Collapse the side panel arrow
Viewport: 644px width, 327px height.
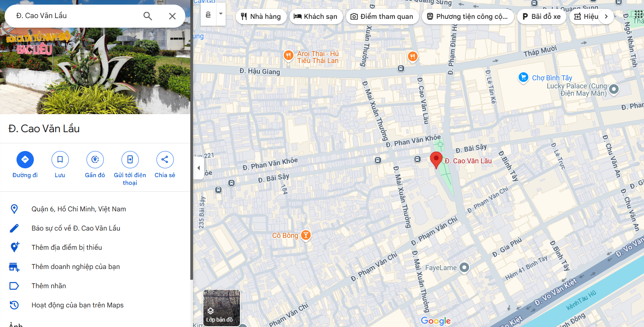(x=198, y=168)
